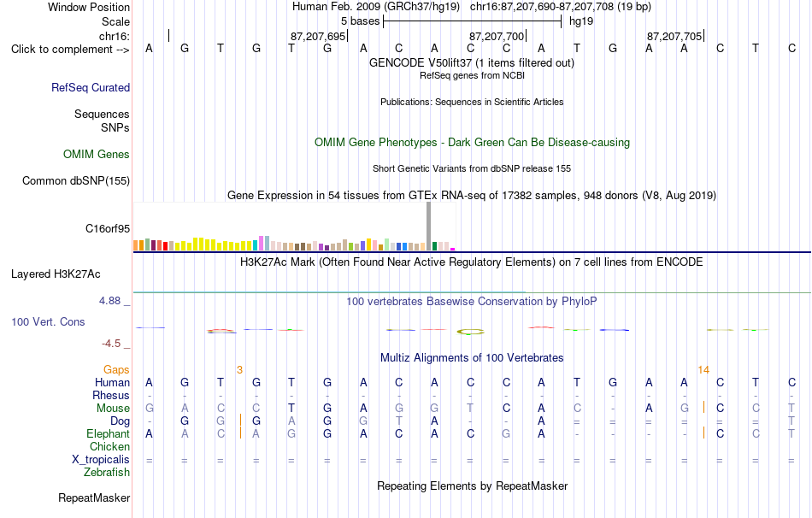Click the C16orf95 GTEx gene label

[108, 228]
